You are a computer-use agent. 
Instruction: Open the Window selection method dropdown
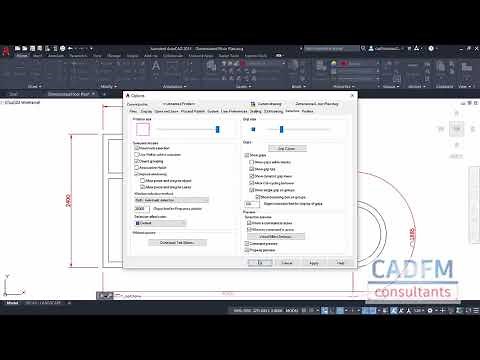pos(171,200)
